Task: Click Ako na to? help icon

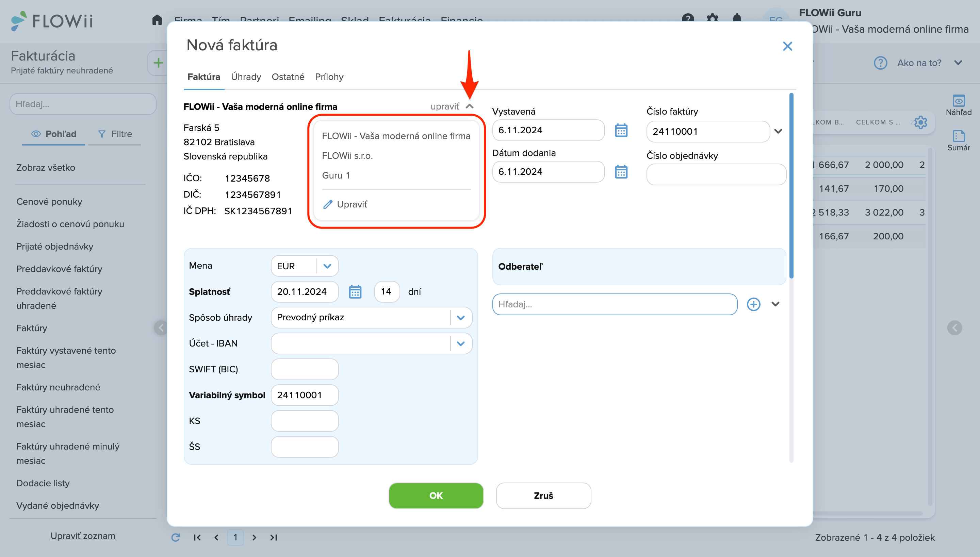Action: pyautogui.click(x=881, y=63)
